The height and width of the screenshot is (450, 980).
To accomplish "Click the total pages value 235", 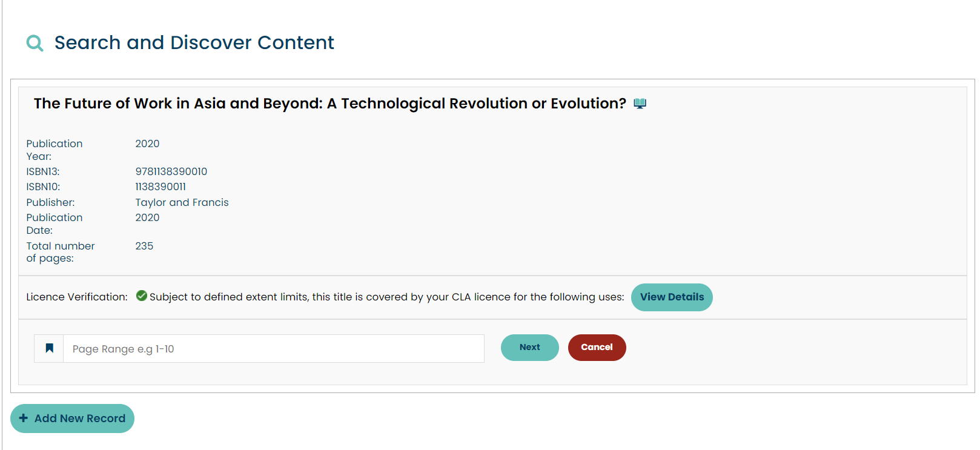I will [144, 246].
